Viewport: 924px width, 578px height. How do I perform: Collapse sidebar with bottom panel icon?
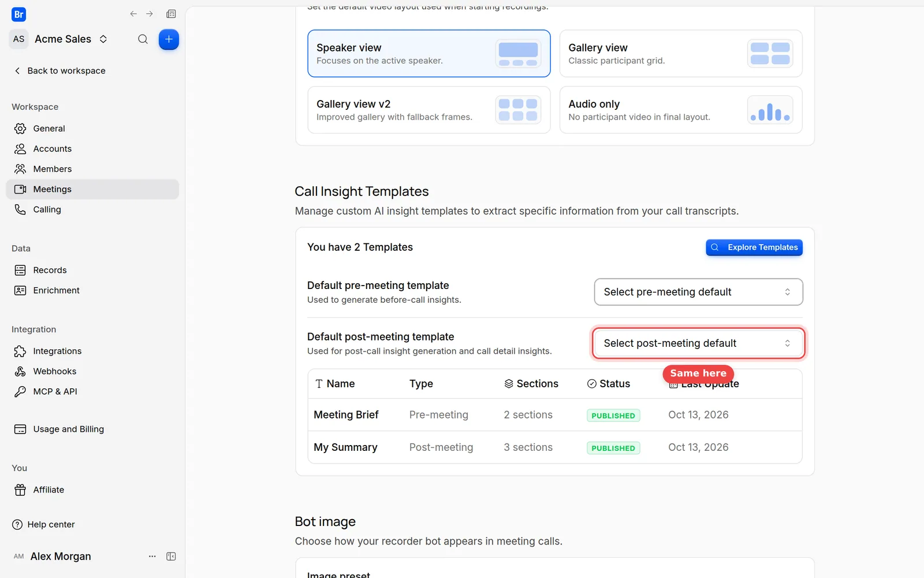point(171,556)
